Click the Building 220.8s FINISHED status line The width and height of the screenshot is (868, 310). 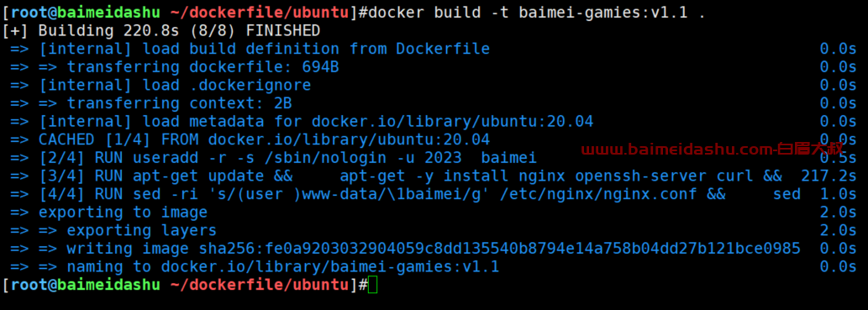pyautogui.click(x=161, y=30)
